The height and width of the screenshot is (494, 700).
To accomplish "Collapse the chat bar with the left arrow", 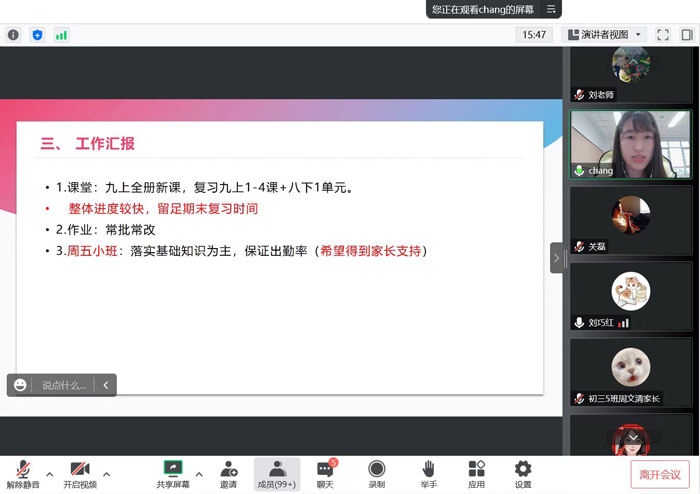I will (106, 385).
